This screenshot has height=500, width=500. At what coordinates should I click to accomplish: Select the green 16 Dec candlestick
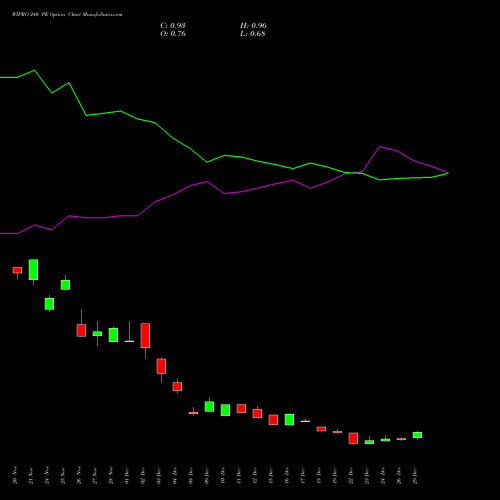289,419
